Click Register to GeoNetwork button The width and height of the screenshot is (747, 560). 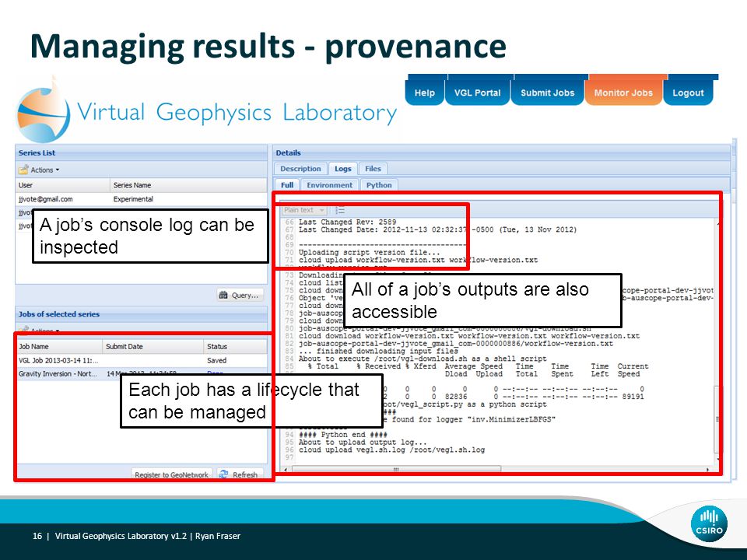[171, 474]
